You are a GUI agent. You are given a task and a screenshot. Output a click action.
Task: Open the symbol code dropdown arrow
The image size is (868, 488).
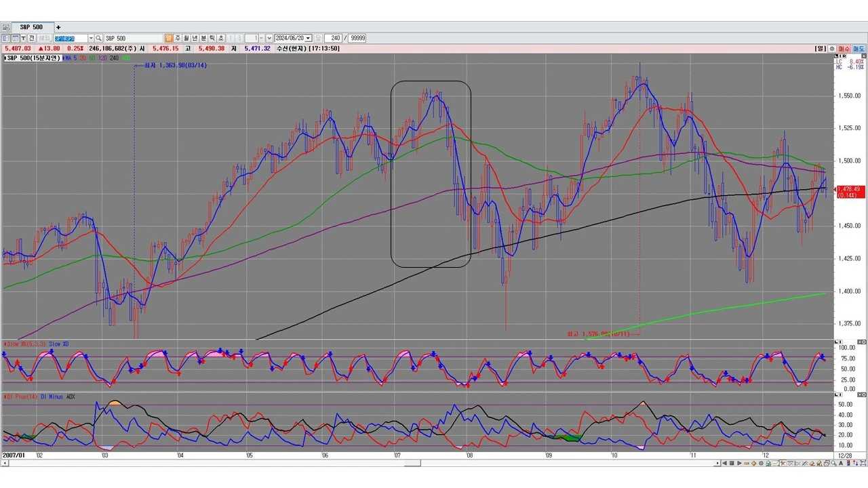click(90, 39)
